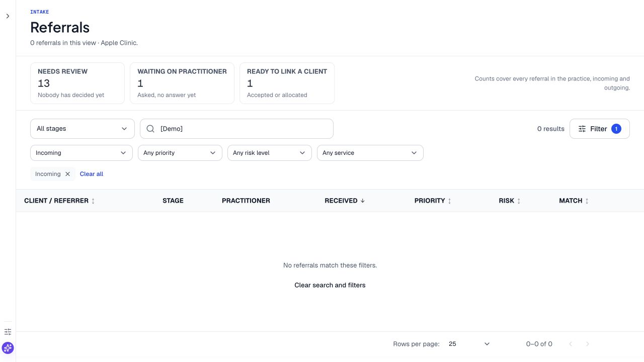Open the All stages dropdown
The height and width of the screenshot is (362, 644).
tap(83, 129)
